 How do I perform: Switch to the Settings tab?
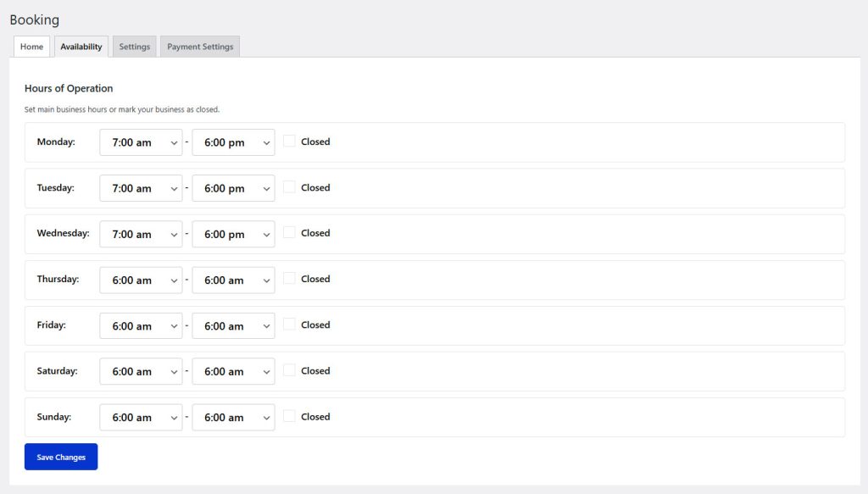pyautogui.click(x=134, y=47)
